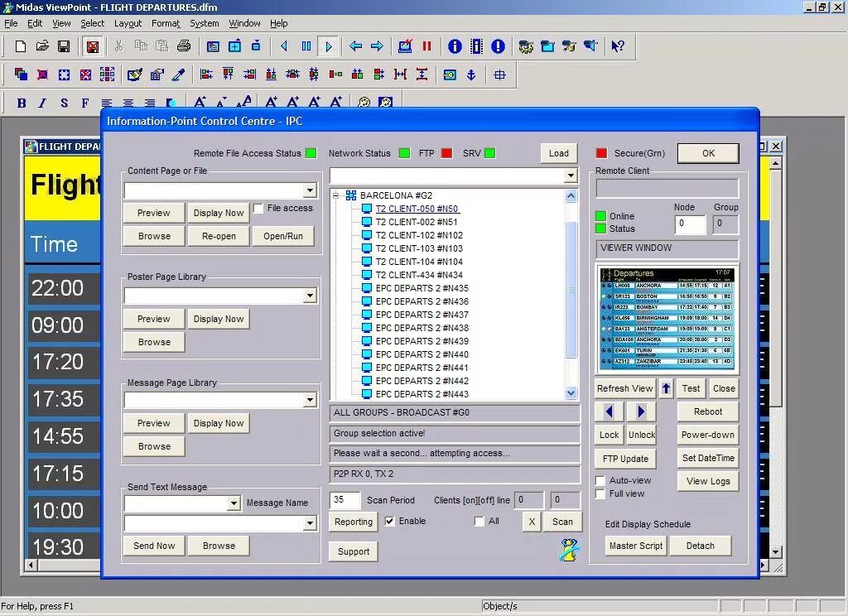Click the Bold B formatting icon
Viewport: 848px width, 616px height.
tap(22, 103)
